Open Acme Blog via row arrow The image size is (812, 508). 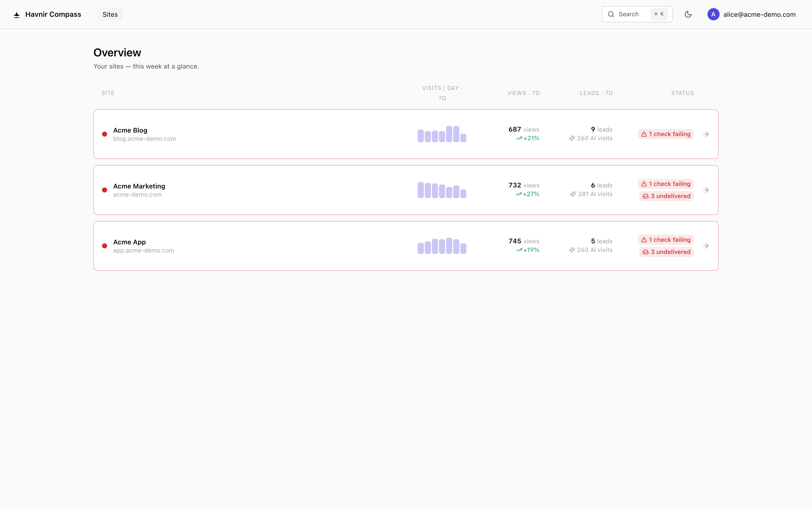click(x=706, y=134)
